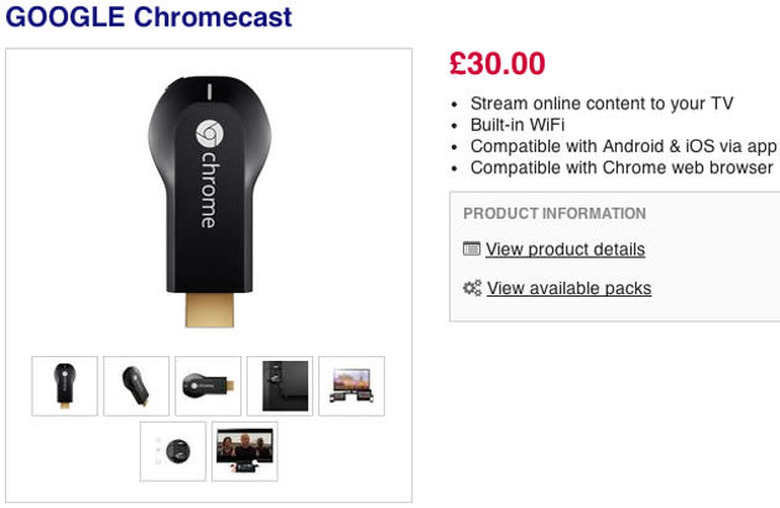Screen dimensions: 780x508
Task: Select the angled Chromecast thumbnail
Action: point(136,386)
